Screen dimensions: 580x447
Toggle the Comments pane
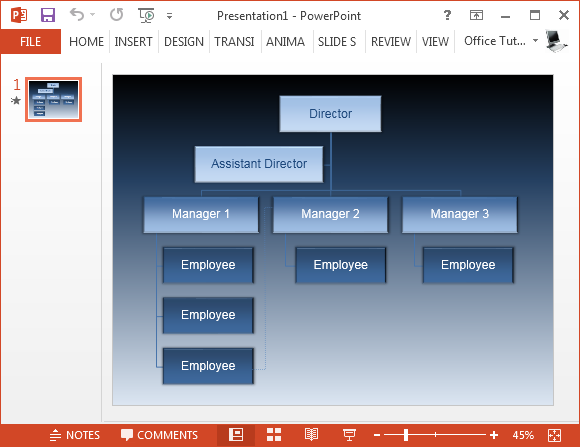[159, 435]
